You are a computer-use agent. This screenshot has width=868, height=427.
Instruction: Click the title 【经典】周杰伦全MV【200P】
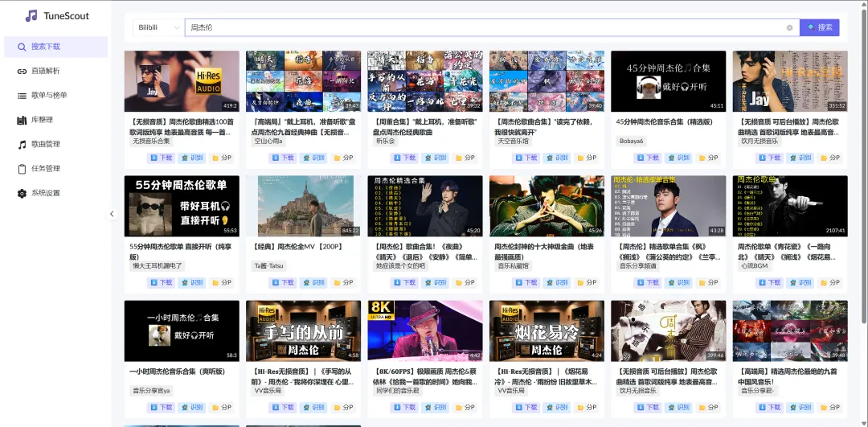click(x=298, y=246)
